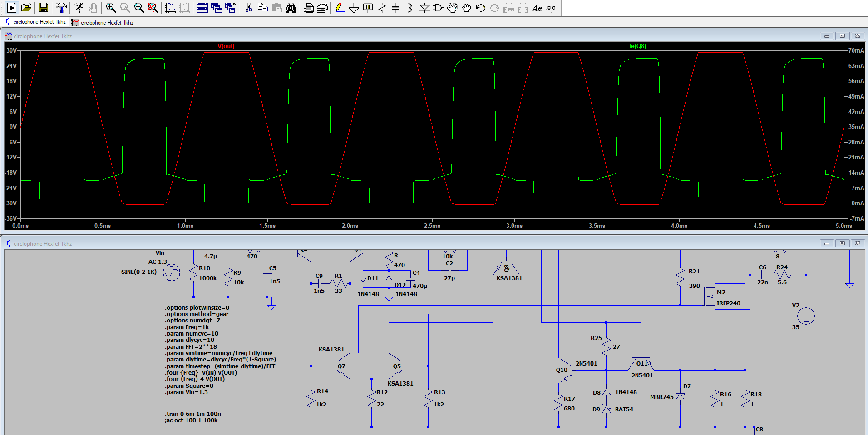Click the BAT54 diode label
Screen dimensions: 868x435
coord(624,409)
